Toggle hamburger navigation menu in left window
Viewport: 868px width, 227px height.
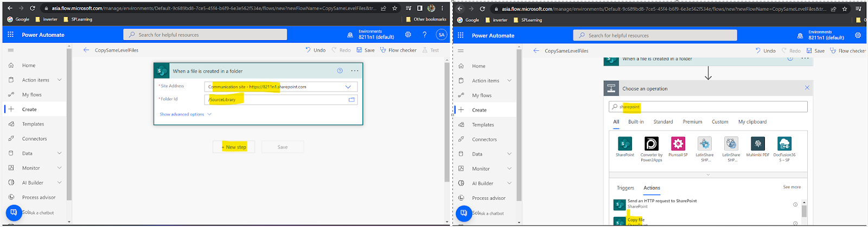coord(10,50)
